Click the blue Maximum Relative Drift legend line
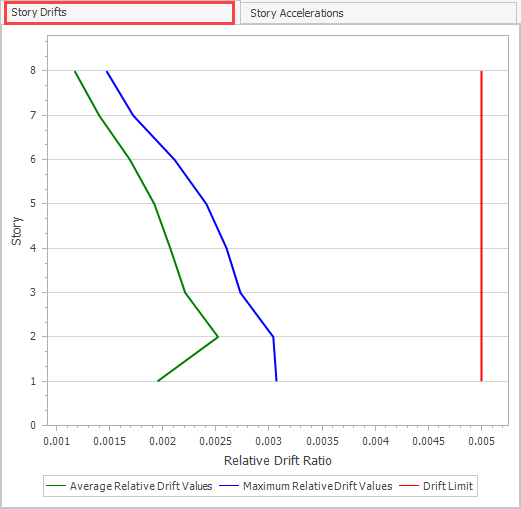 (229, 486)
